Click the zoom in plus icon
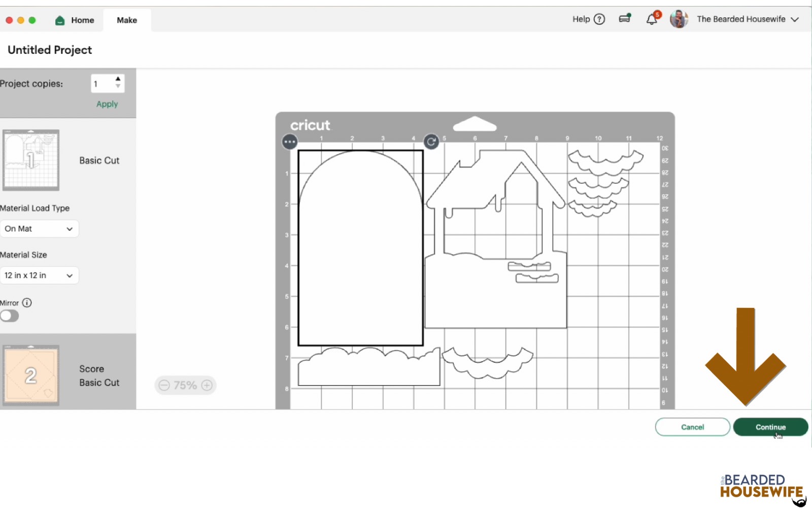The height and width of the screenshot is (516, 812). tap(207, 386)
